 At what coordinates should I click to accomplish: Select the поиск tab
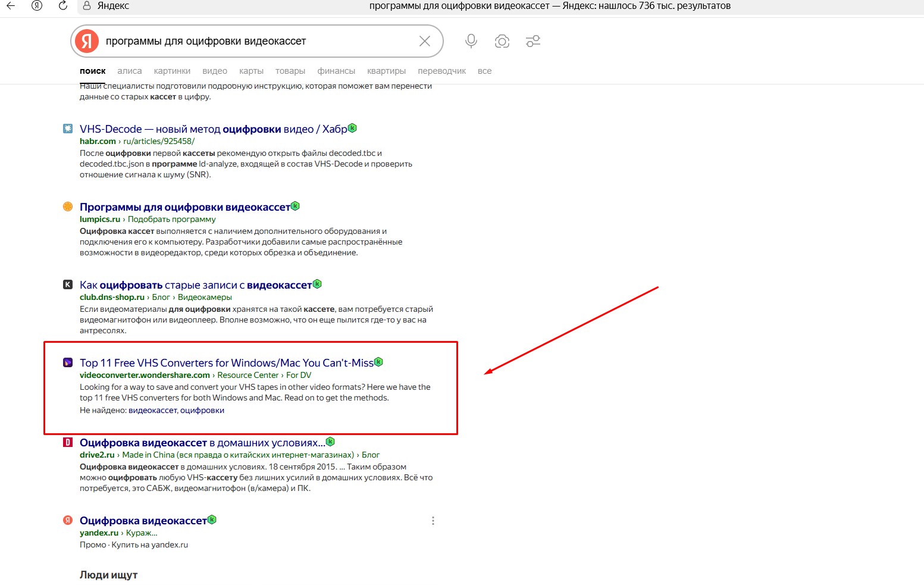(x=93, y=71)
